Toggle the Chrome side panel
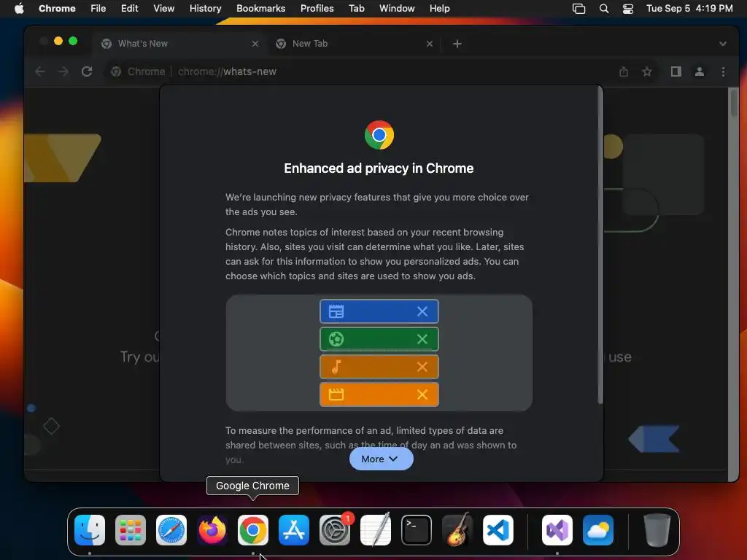The image size is (747, 560). click(676, 71)
